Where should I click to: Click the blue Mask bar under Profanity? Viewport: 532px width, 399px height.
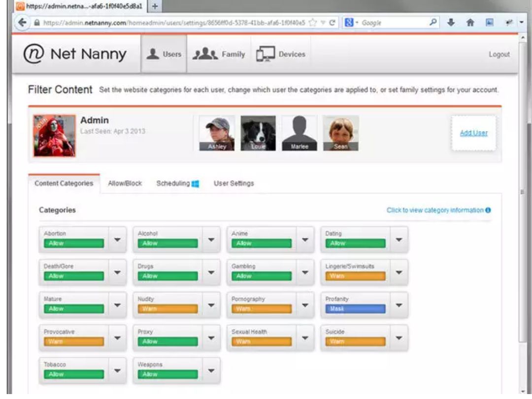[x=355, y=309]
